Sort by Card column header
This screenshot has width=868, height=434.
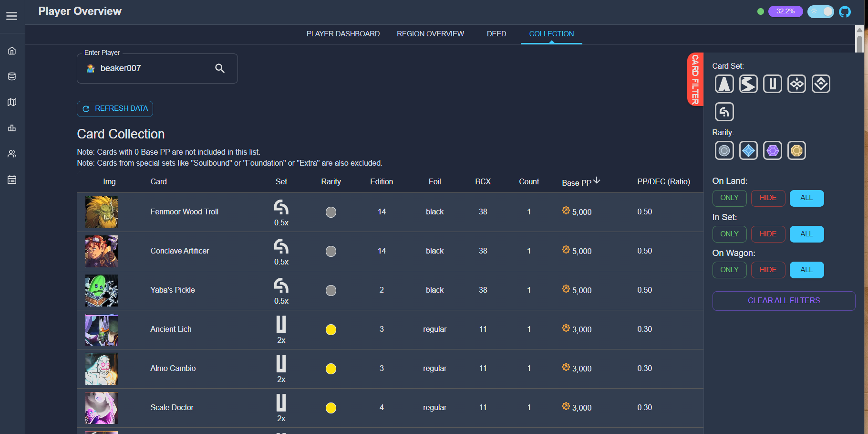[x=159, y=182]
